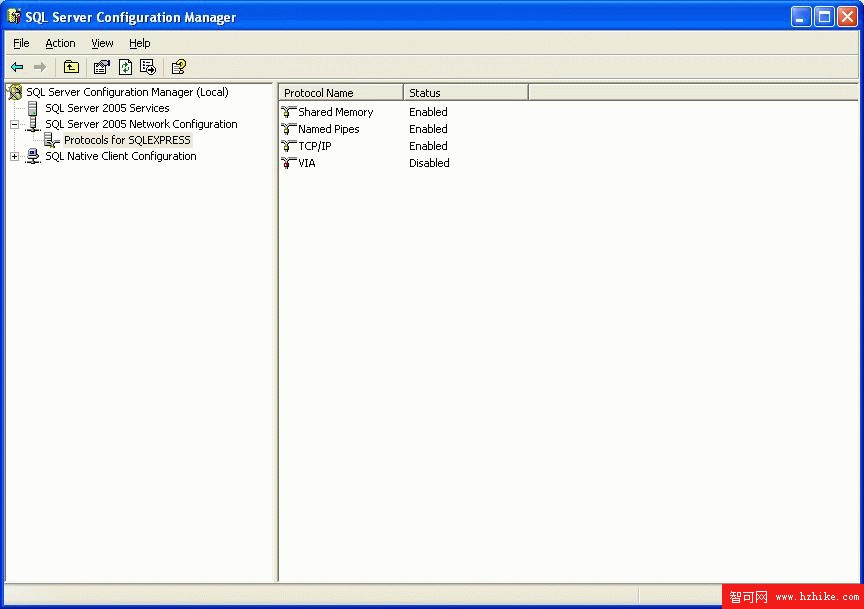The image size is (864, 609).
Task: Click Enabled status of Named Pipes
Action: [428, 129]
